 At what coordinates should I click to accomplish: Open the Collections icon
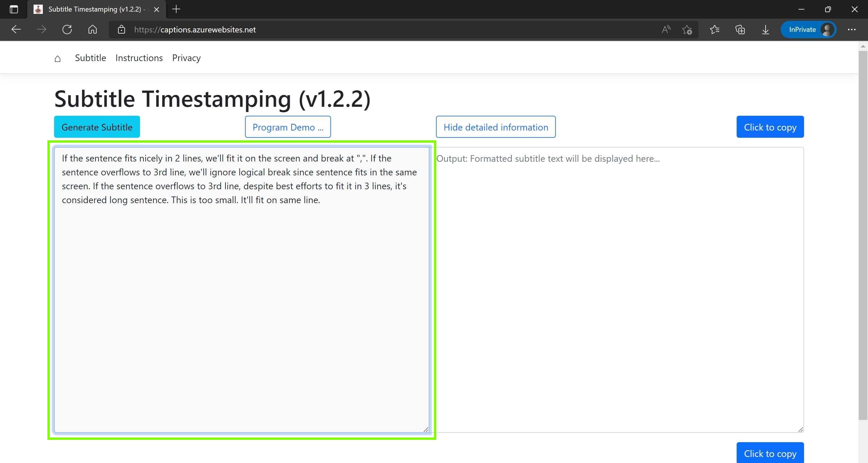740,30
